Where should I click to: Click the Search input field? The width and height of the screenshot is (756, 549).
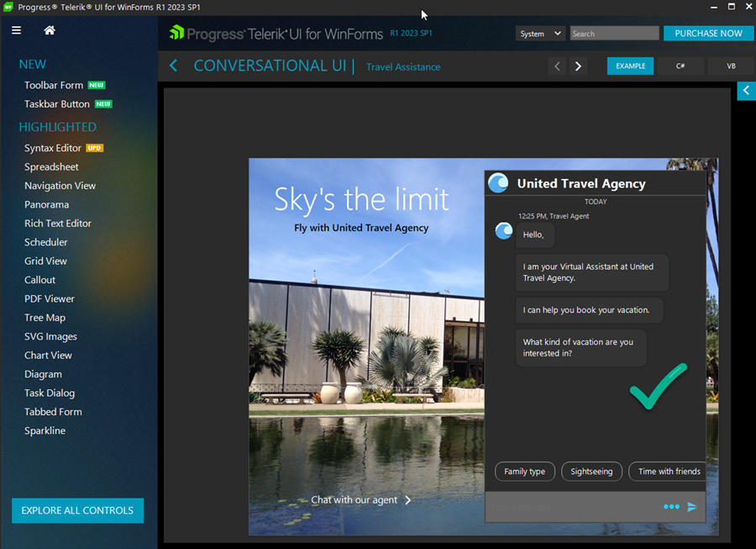coord(614,34)
